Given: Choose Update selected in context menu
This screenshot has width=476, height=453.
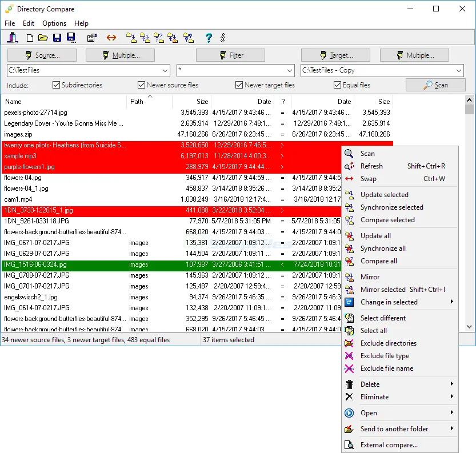Looking at the screenshot, I should (400, 195).
